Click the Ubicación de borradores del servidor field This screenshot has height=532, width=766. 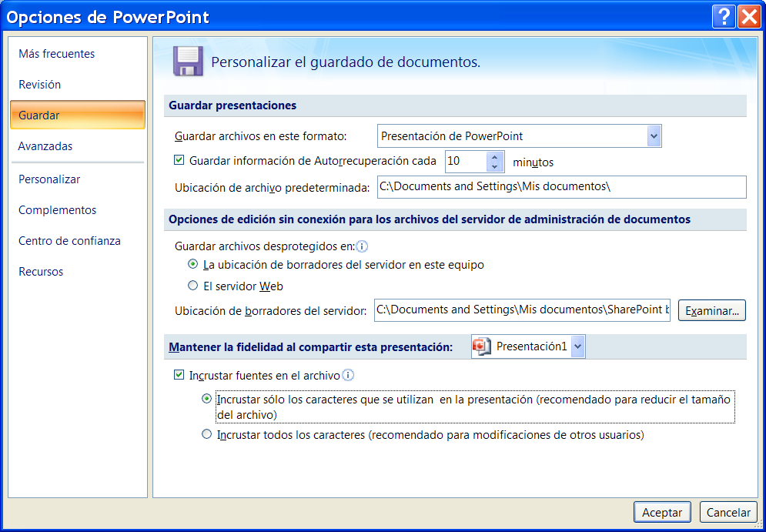point(522,310)
